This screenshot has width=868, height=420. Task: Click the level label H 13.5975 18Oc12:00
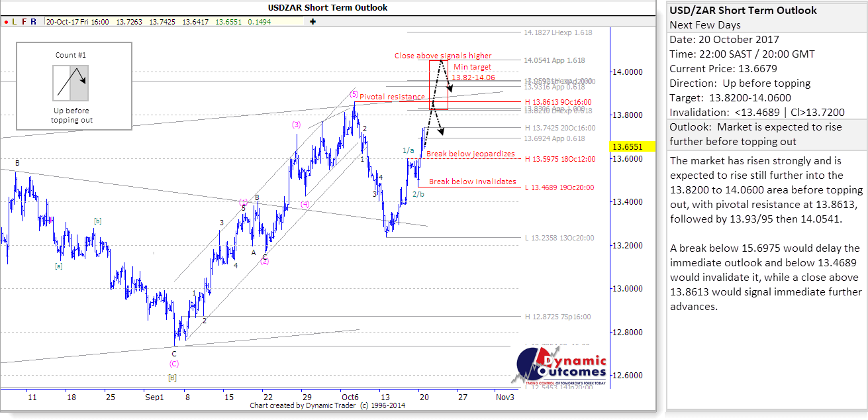coord(559,159)
